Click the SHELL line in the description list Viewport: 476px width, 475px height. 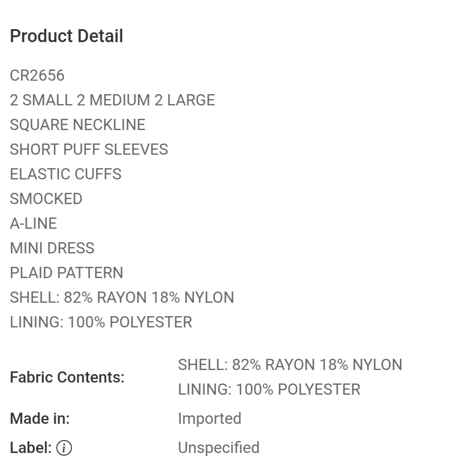122,298
